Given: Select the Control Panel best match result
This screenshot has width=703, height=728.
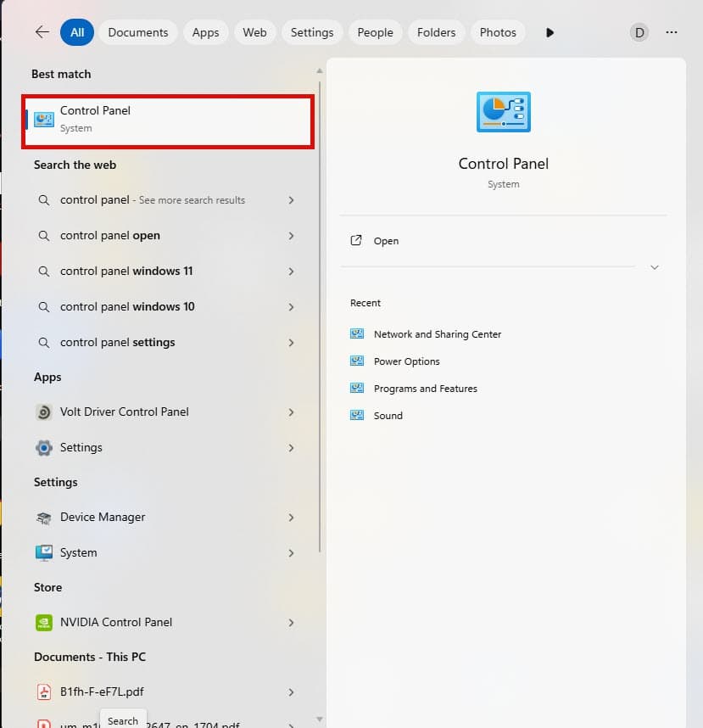Looking at the screenshot, I should click(168, 120).
